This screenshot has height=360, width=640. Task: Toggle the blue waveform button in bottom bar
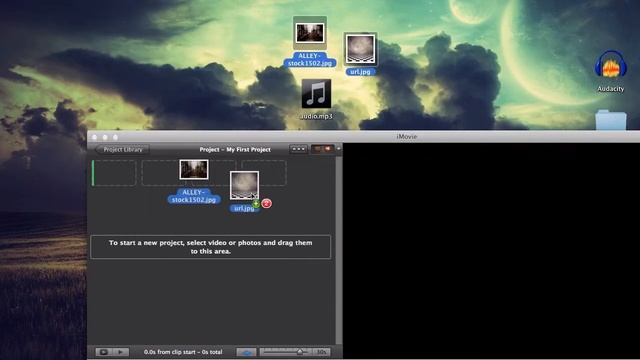click(246, 352)
